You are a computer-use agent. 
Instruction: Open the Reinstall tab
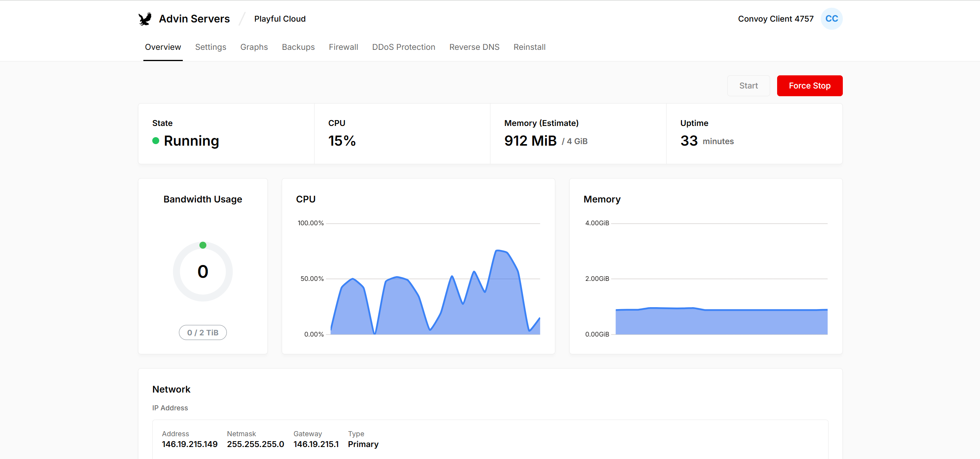(529, 47)
